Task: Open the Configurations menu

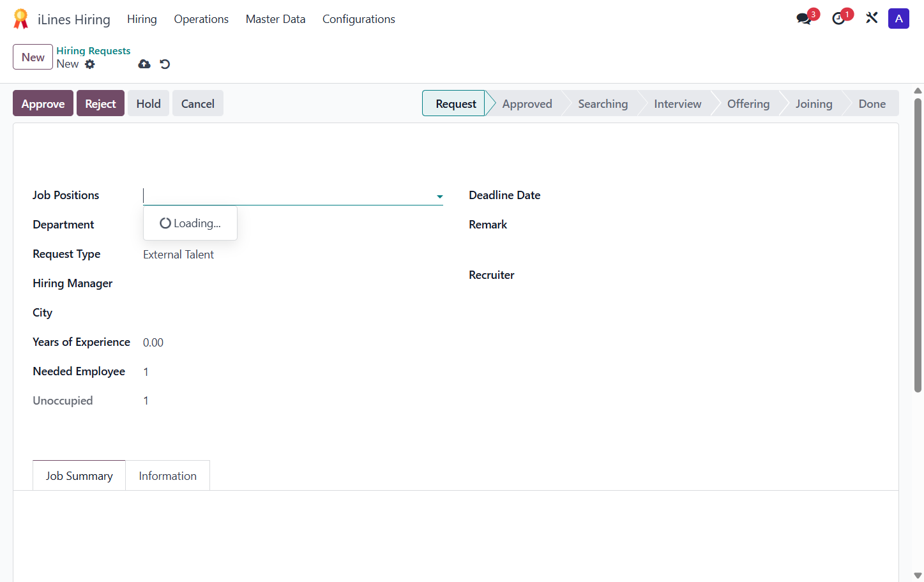Action: 359,19
